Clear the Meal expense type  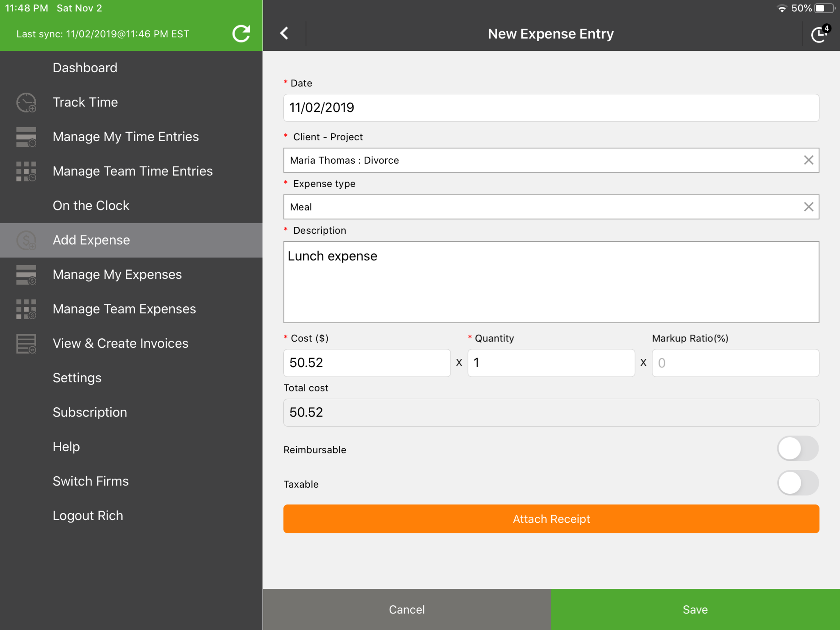(808, 207)
